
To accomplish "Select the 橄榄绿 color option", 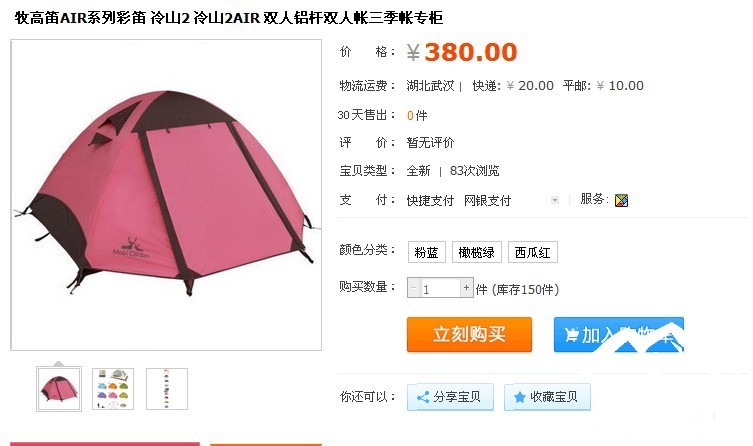I will [476, 252].
